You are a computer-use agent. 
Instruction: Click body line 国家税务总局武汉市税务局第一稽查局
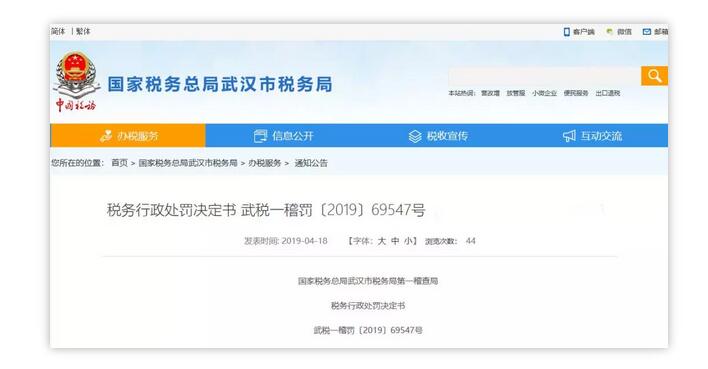coord(368,281)
